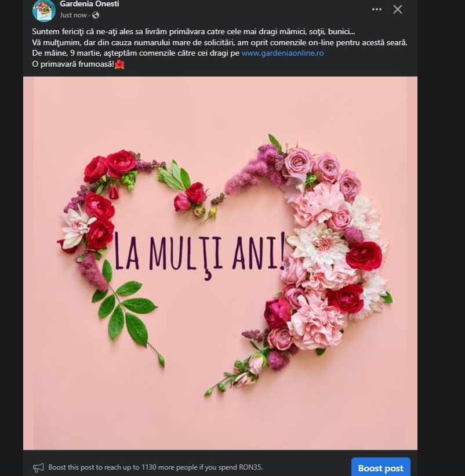Click the megaphone boost icon
The width and height of the screenshot is (465, 476).
tap(38, 467)
